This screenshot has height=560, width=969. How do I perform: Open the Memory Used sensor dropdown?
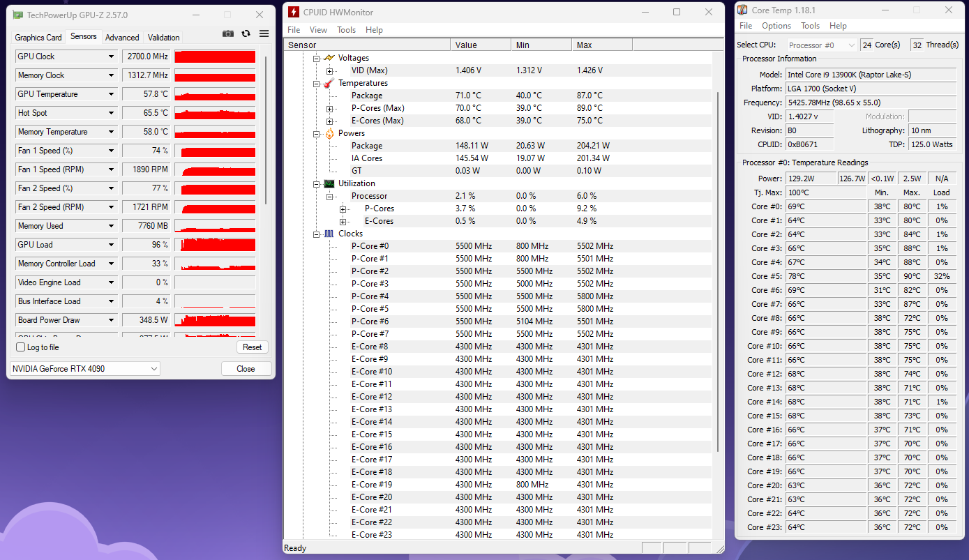point(111,226)
